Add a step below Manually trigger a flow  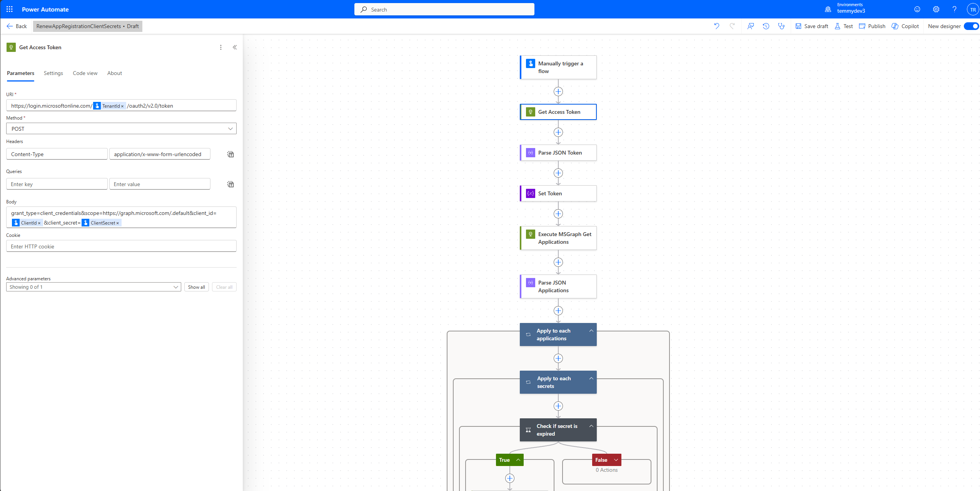558,92
